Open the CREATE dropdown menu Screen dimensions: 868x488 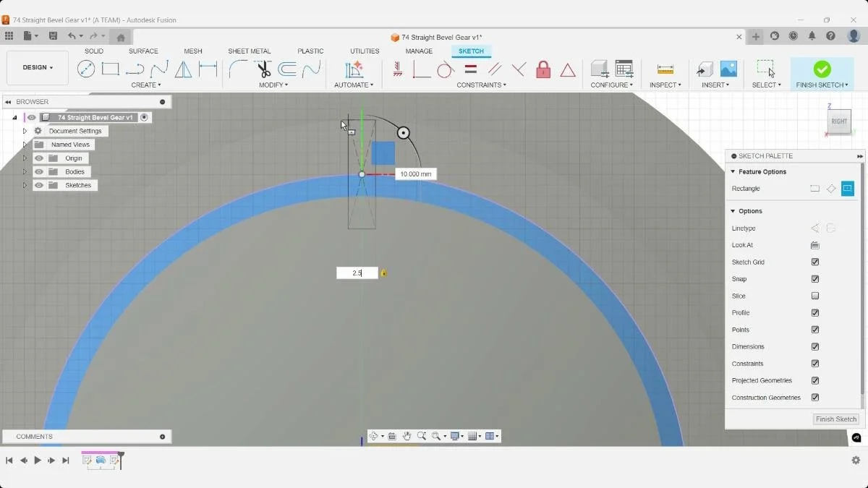click(x=146, y=85)
